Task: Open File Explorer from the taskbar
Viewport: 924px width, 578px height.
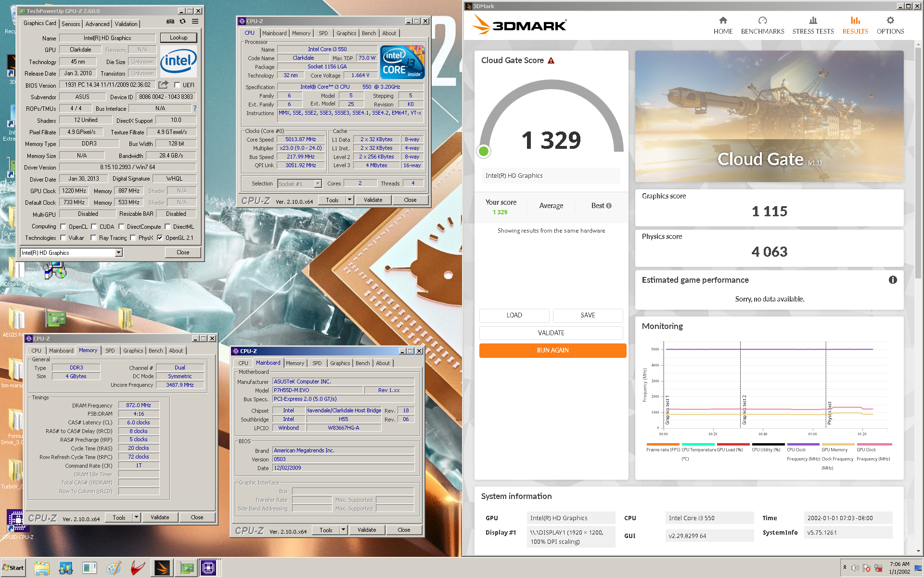Action: coord(42,568)
